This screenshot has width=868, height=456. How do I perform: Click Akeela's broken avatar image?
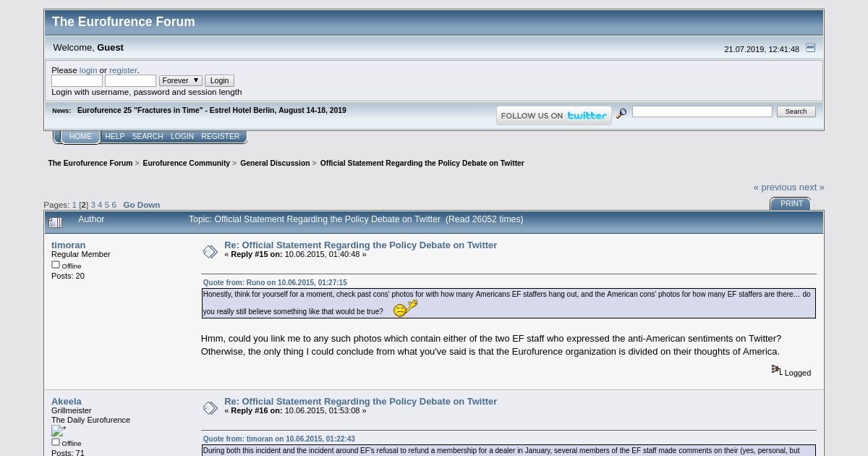point(58,431)
